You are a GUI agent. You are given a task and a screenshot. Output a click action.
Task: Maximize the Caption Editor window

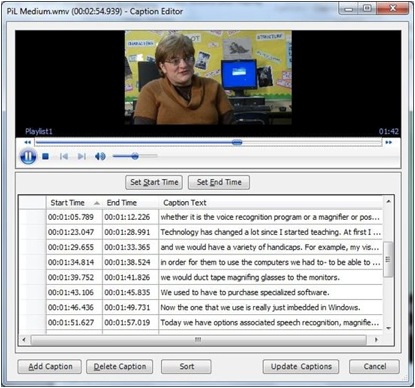point(367,8)
